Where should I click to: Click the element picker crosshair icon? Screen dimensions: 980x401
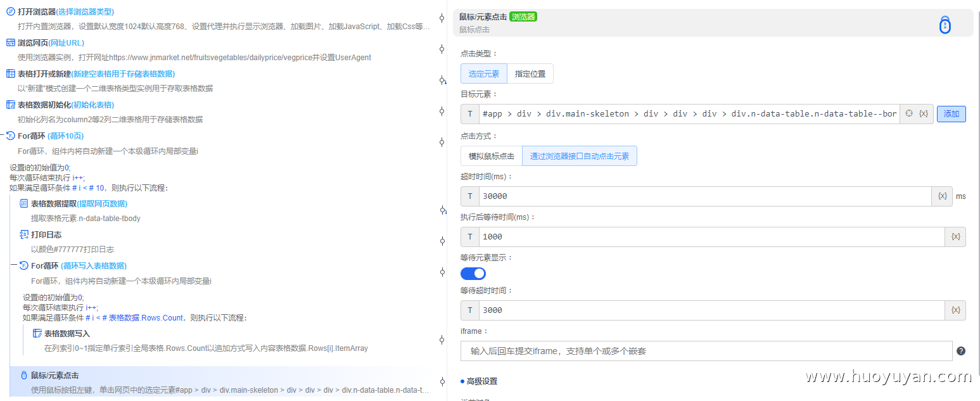[x=909, y=113]
